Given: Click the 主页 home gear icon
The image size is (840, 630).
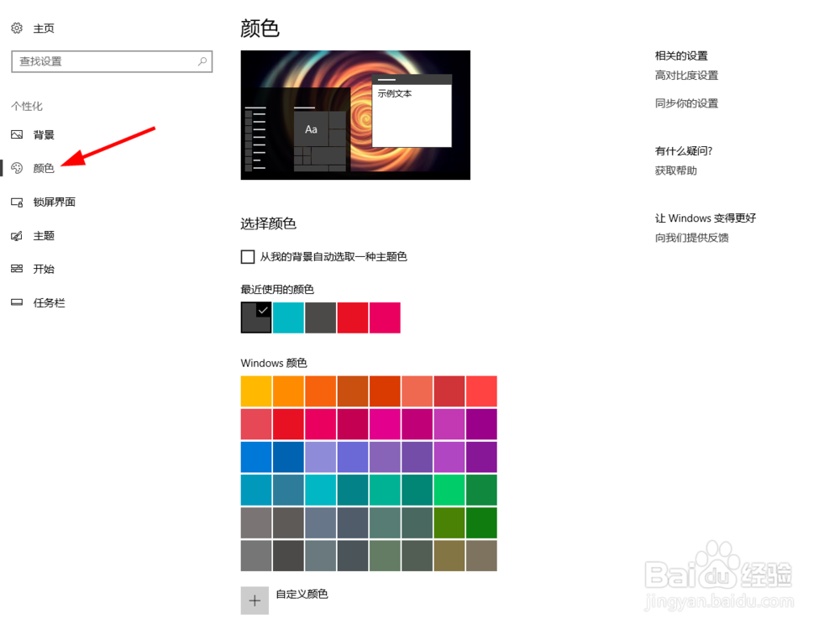Looking at the screenshot, I should click(x=16, y=28).
